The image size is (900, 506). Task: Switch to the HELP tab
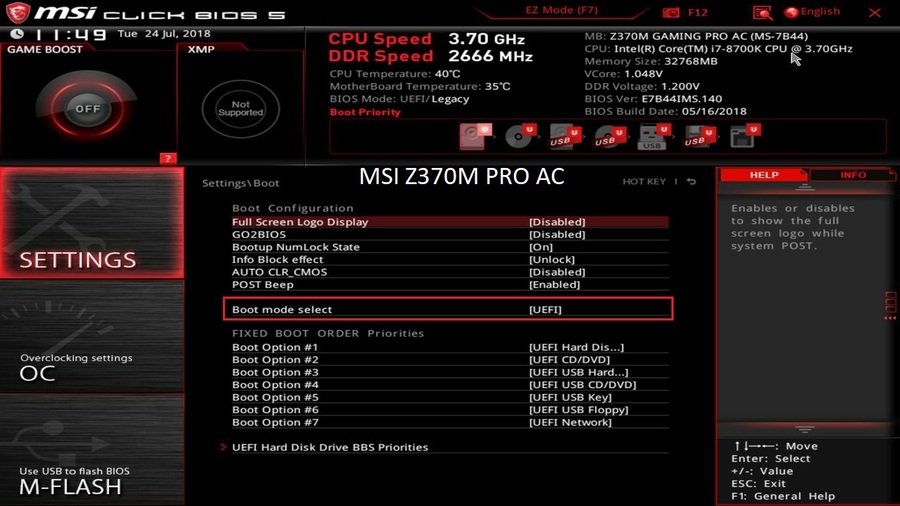tap(764, 175)
